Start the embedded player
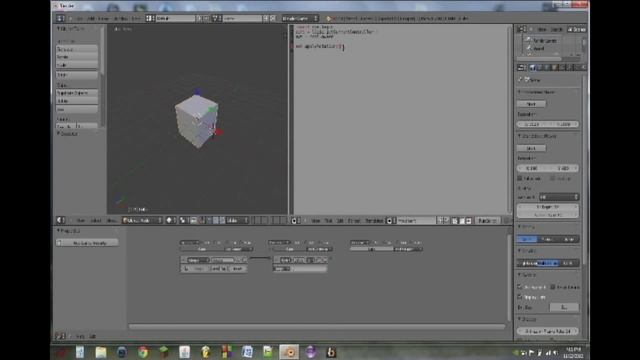This screenshot has width=640, height=360. pos(531,104)
